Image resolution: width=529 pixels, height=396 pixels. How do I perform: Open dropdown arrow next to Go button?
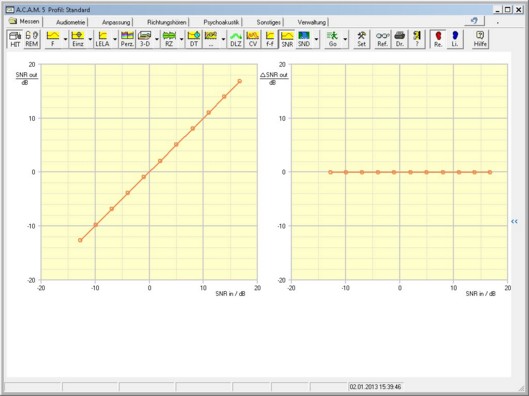[x=345, y=39]
